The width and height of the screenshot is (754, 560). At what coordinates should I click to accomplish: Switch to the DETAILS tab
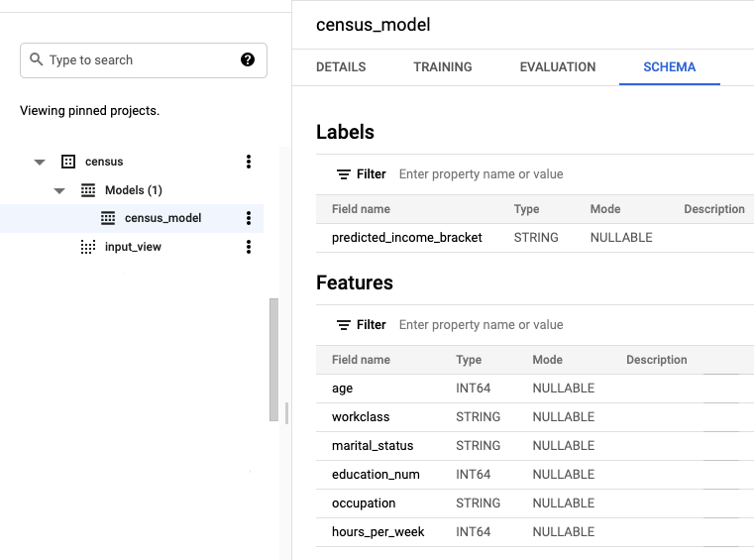click(x=341, y=66)
